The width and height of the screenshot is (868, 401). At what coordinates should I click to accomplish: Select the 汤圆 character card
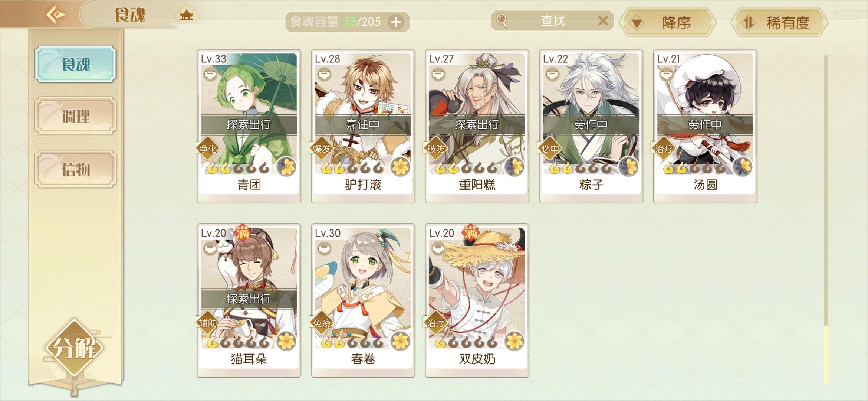pos(705,126)
